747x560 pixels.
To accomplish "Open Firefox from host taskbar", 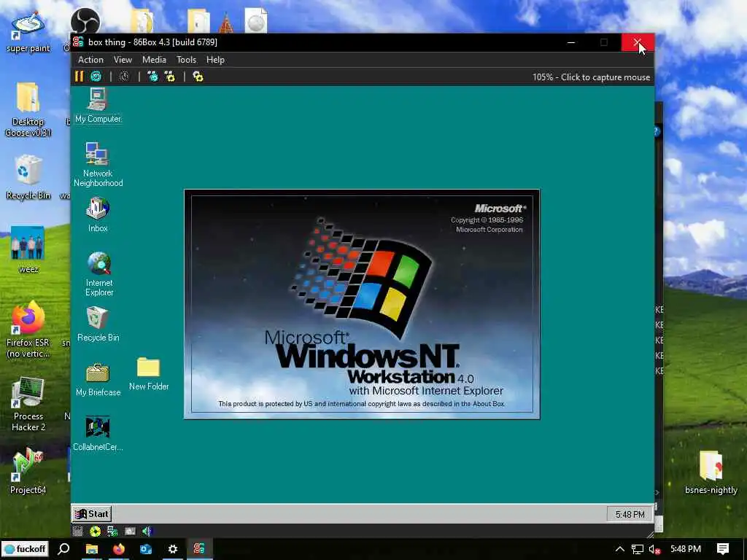I will (119, 549).
